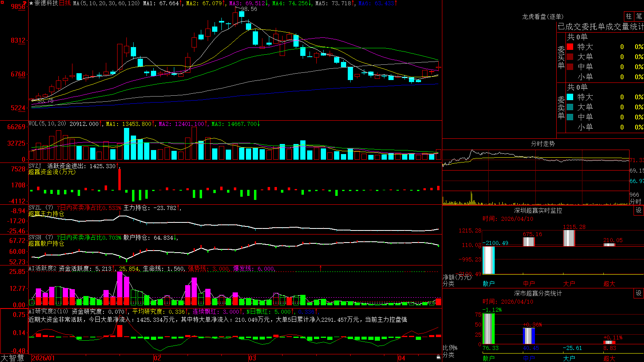Click the red arrow marker in AI活跃度2 header

[x=320, y=268]
